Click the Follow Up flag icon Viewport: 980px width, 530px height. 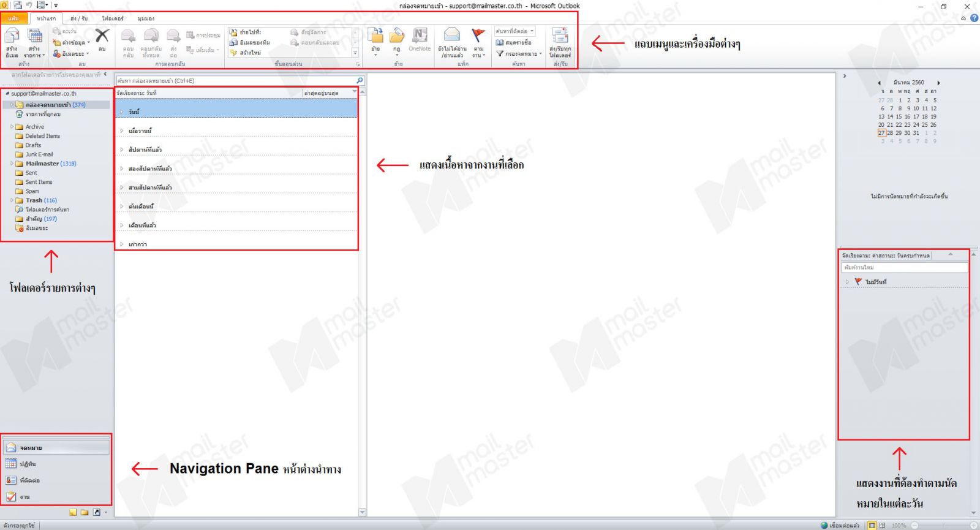478,35
